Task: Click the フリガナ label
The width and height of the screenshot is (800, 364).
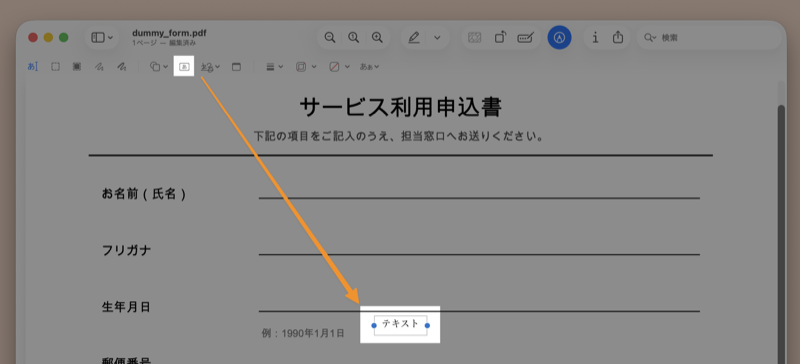Action: tap(127, 250)
